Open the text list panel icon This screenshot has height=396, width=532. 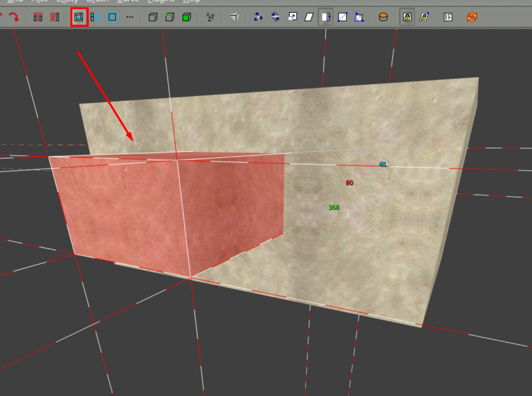(x=448, y=17)
